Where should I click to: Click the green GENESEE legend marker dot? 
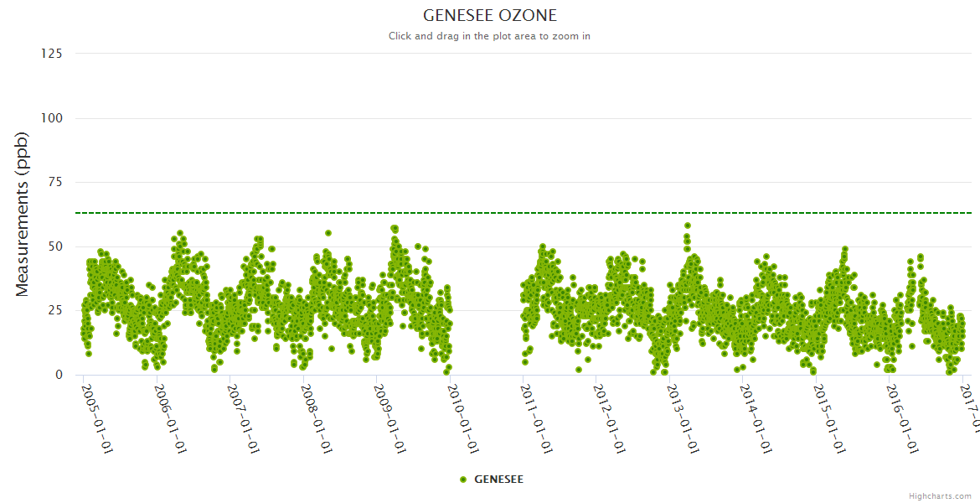pyautogui.click(x=462, y=480)
